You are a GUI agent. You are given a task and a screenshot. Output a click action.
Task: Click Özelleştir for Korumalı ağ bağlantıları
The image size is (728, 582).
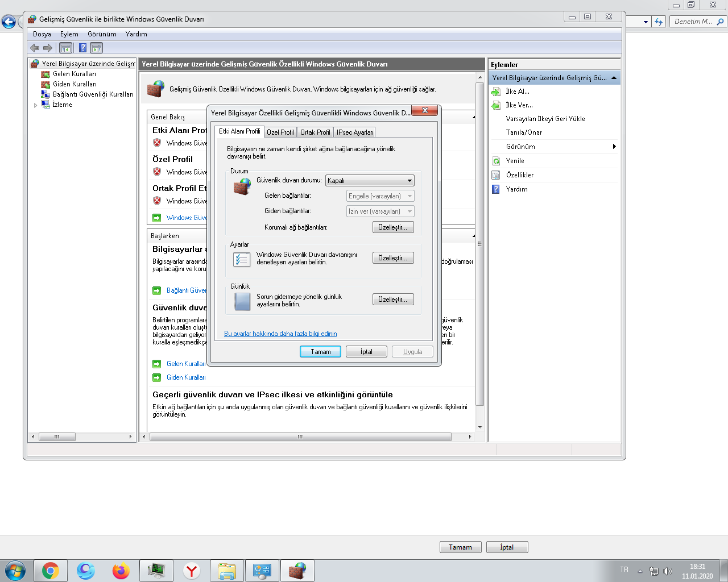pos(393,227)
